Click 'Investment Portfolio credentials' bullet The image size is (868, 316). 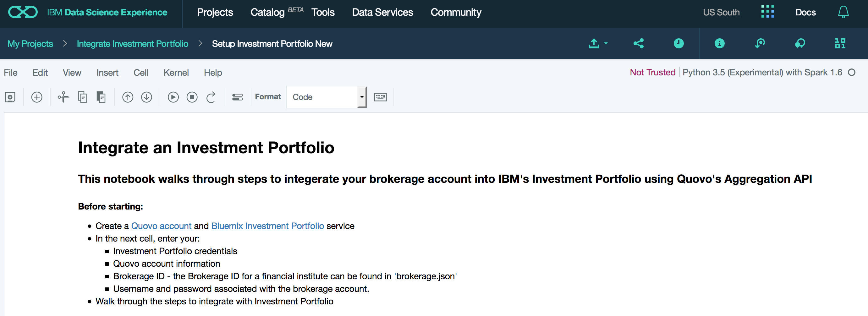pyautogui.click(x=175, y=251)
